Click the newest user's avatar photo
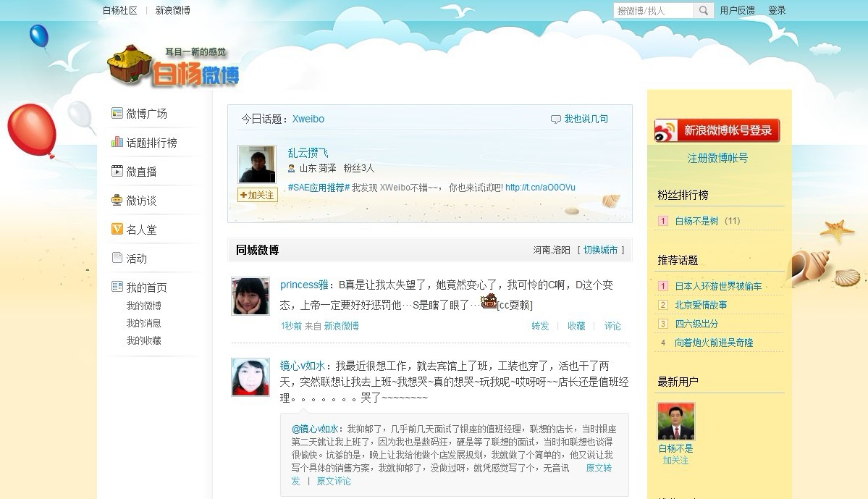Screen dimensions: 868x499 click(x=676, y=422)
